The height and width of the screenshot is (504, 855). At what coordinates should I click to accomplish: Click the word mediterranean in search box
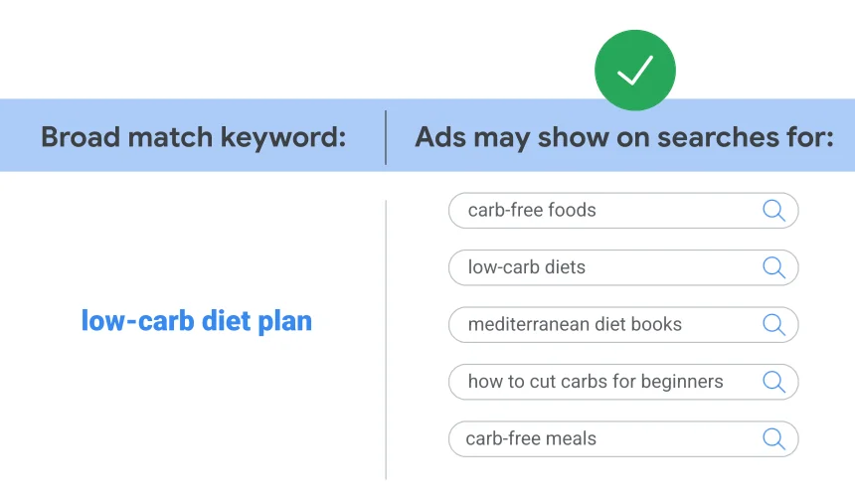tap(528, 324)
